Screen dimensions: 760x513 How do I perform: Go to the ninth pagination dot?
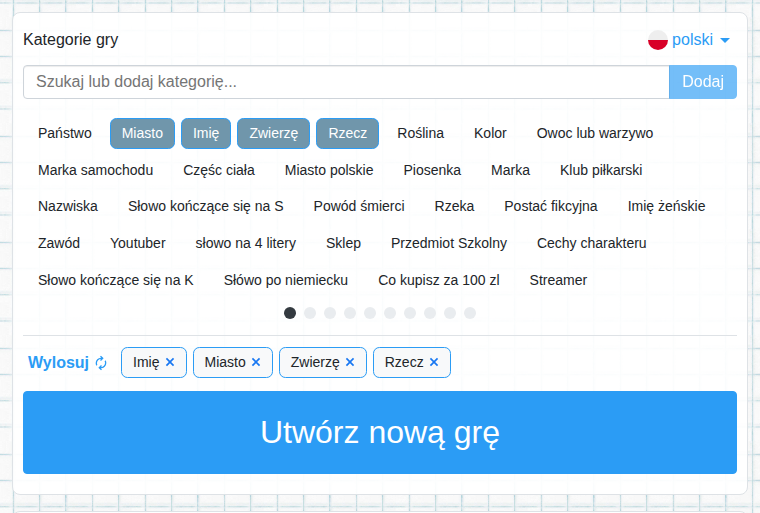coord(450,313)
